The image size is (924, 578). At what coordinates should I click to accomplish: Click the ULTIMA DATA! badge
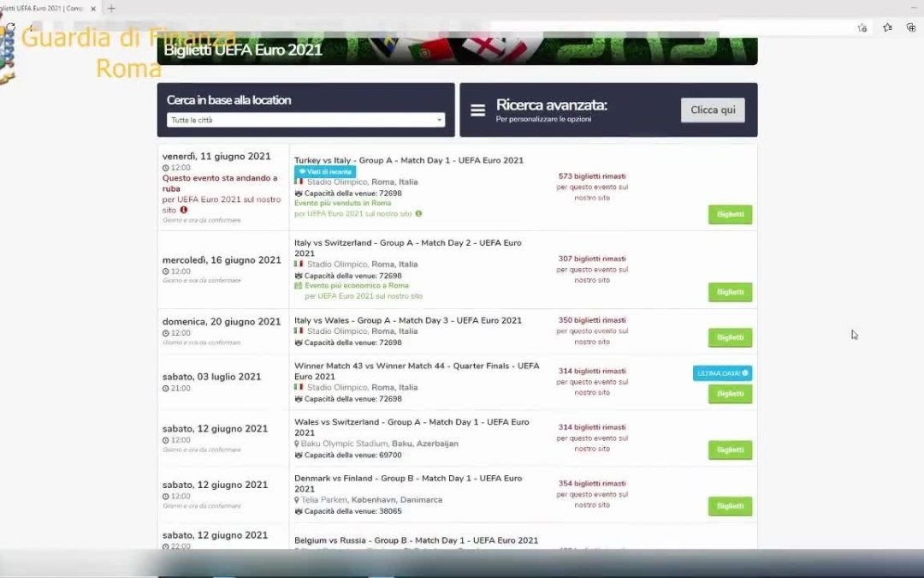(722, 373)
